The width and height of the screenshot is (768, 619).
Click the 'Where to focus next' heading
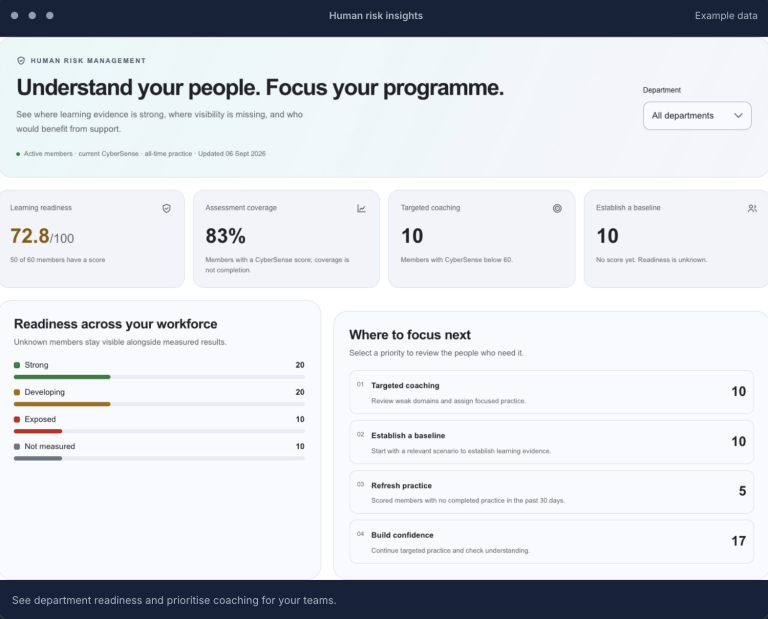410,335
